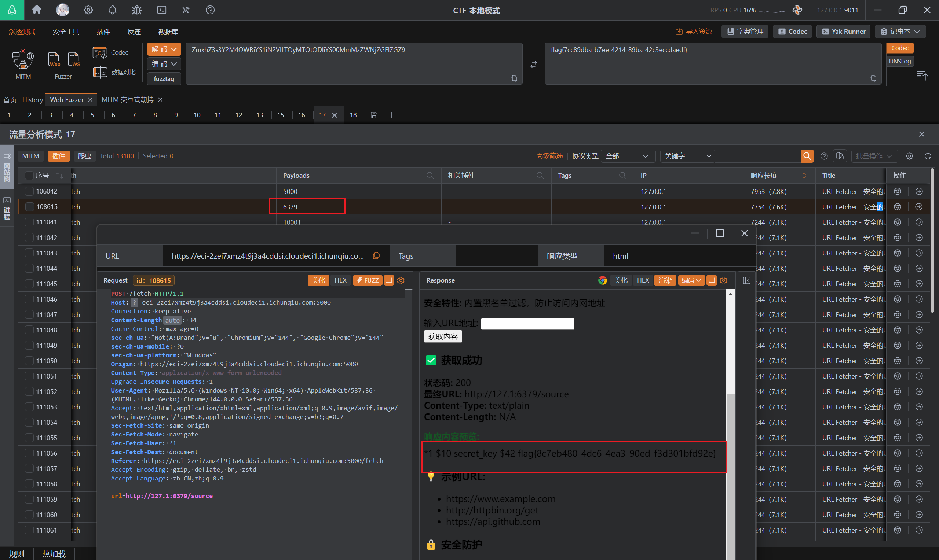Open the Yak Runner button
939x560 pixels.
(844, 31)
